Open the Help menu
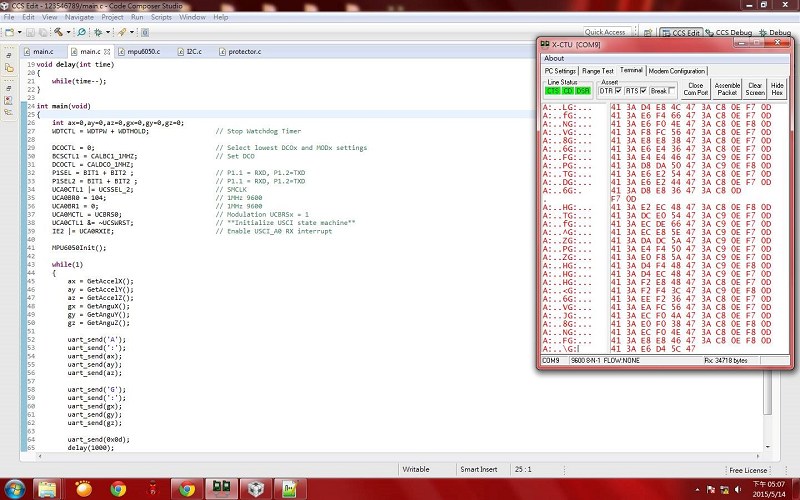Image resolution: width=800 pixels, height=500 pixels. [220, 17]
